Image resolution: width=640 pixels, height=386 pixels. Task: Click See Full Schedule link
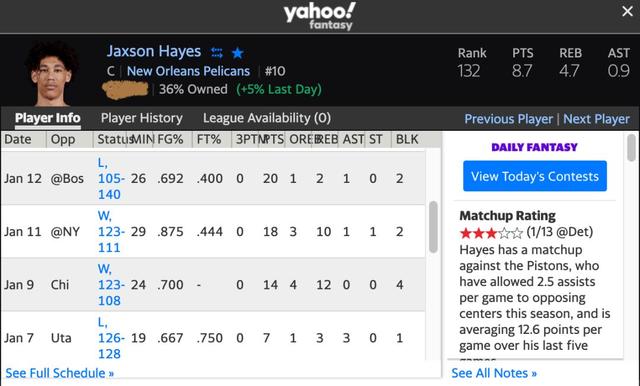(60, 373)
